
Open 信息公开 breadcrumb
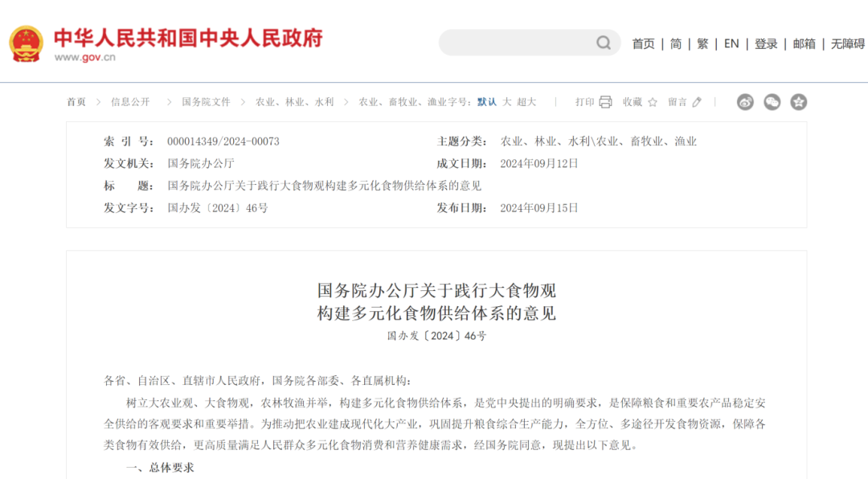[130, 102]
